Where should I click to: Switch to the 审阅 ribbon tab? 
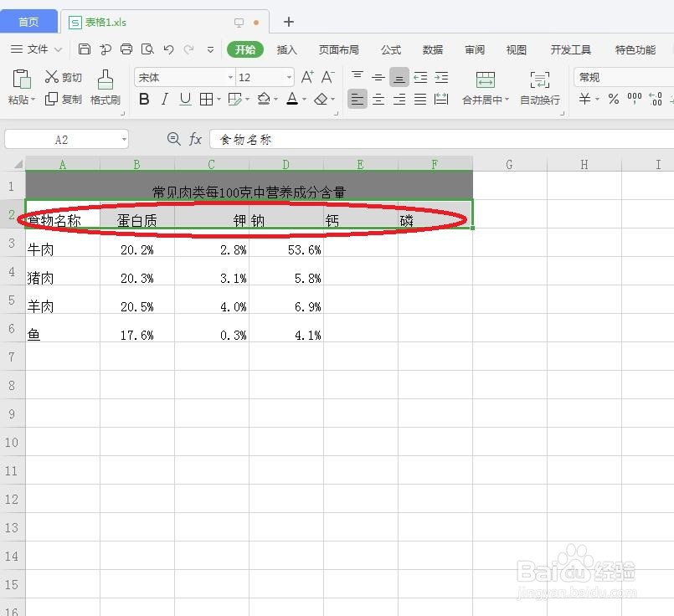pyautogui.click(x=475, y=50)
